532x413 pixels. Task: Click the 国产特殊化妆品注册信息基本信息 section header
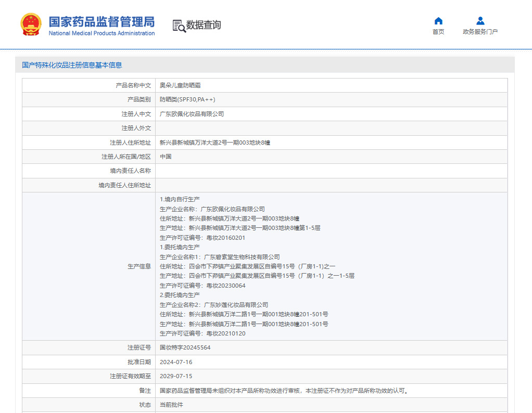pyautogui.click(x=72, y=65)
